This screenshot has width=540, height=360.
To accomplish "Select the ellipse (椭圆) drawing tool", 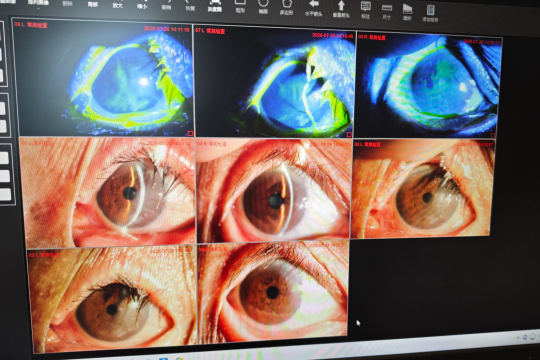I will (263, 6).
